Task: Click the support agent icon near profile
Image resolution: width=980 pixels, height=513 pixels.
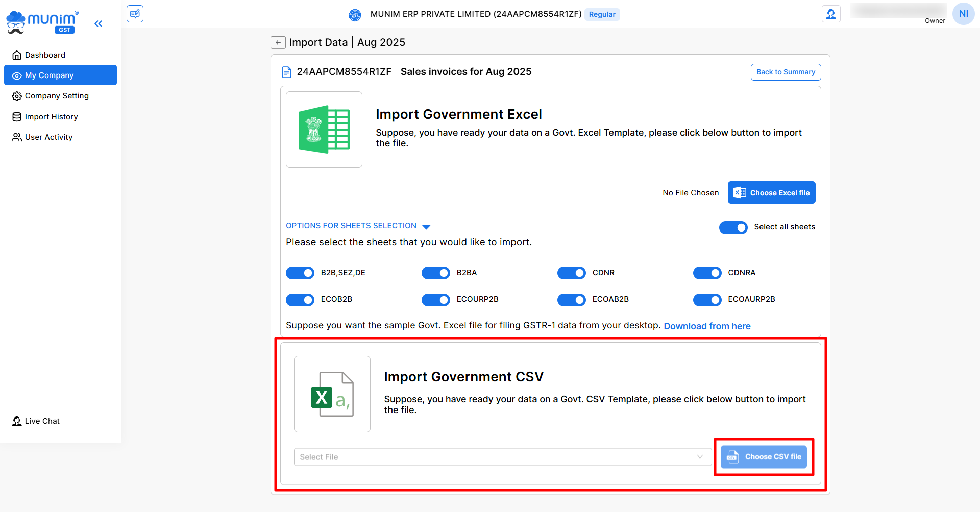Action: point(831,14)
